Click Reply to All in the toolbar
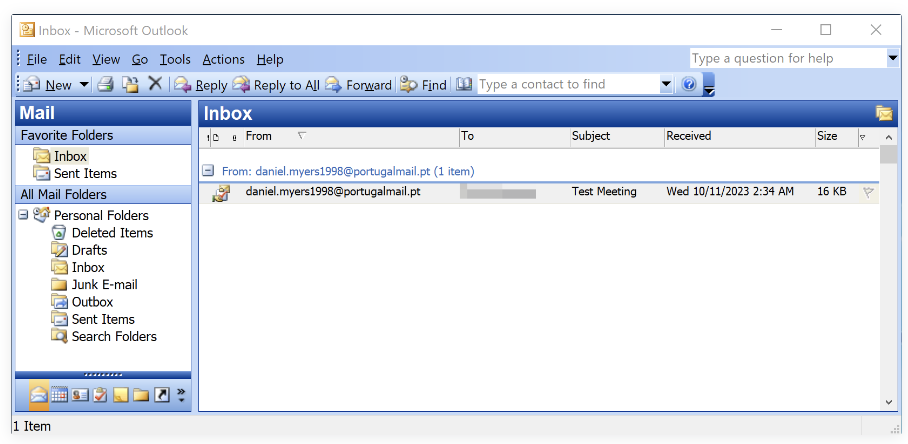The height and width of the screenshot is (444, 908). 276,85
